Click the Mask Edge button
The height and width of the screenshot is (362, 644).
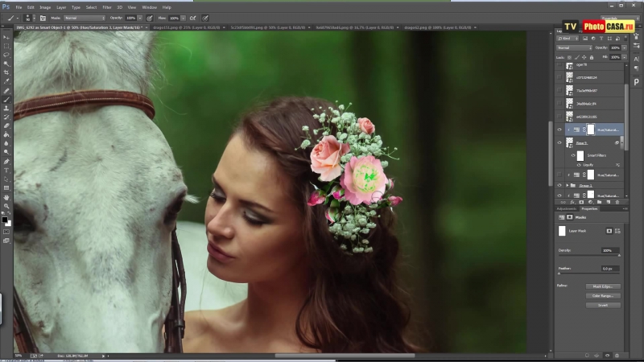pos(603,286)
